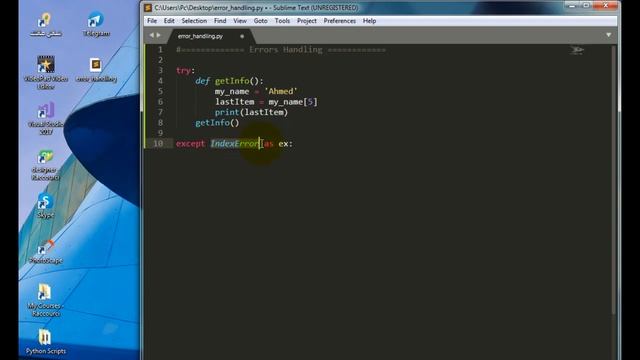
Task: Open the Help menu
Action: (369, 21)
